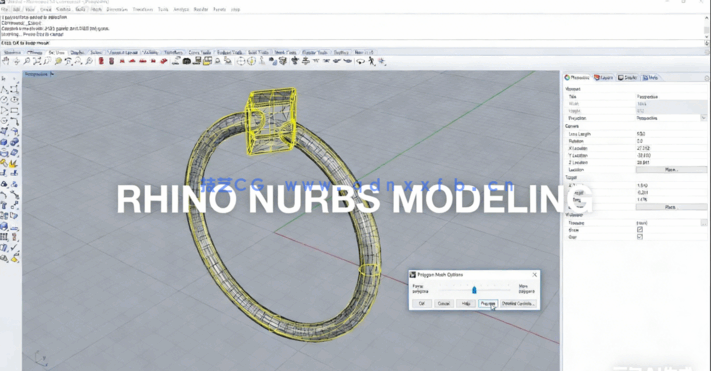Image resolution: width=711 pixels, height=371 pixels.
Task: Toggle the Wallpaper Show checkbox
Action: [640, 230]
